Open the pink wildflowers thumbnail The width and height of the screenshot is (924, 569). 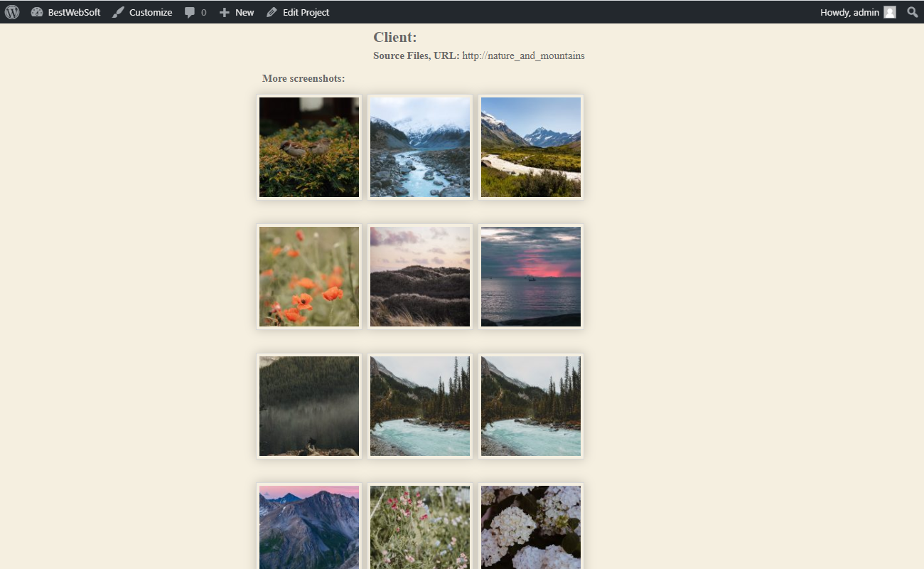tap(420, 526)
